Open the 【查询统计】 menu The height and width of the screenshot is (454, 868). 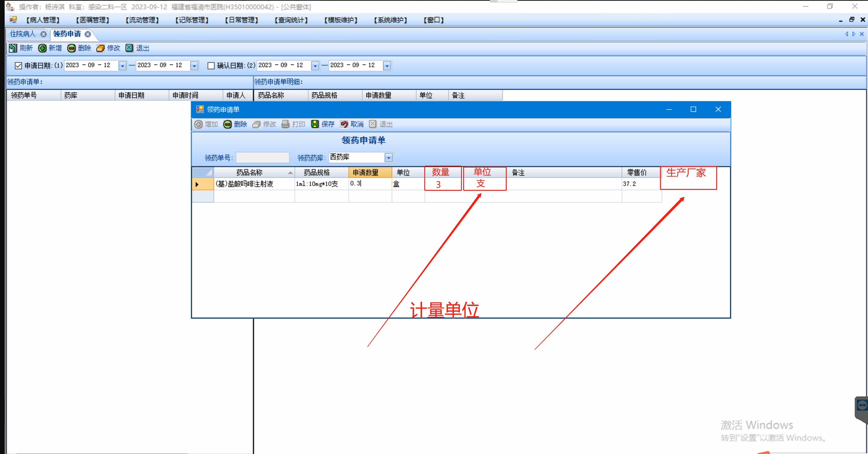pos(291,20)
